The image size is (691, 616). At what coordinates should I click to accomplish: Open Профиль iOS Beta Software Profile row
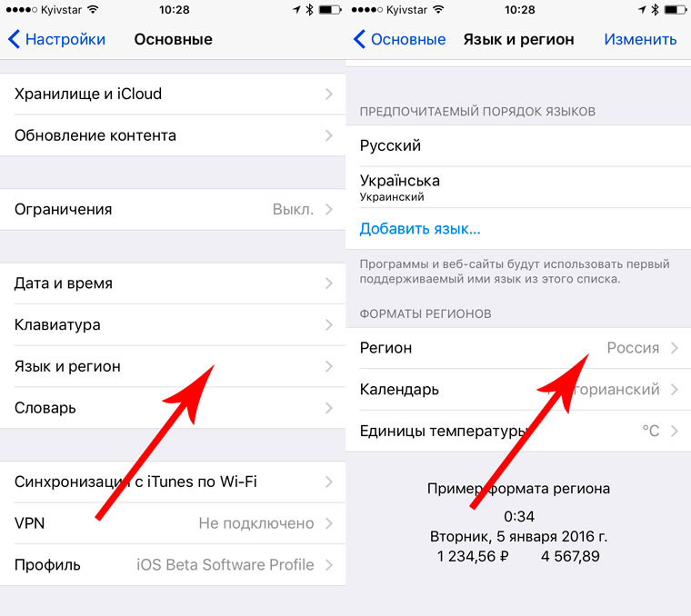click(173, 565)
